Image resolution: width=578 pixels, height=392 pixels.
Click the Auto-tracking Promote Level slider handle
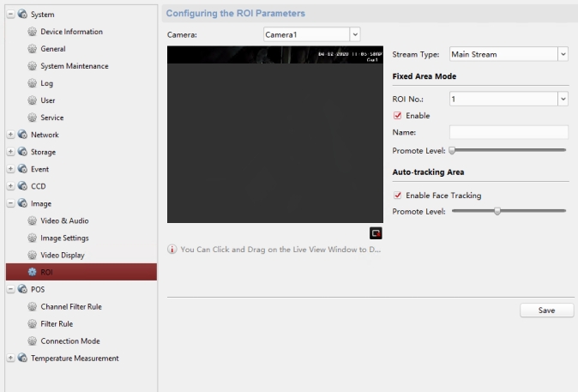click(x=497, y=210)
